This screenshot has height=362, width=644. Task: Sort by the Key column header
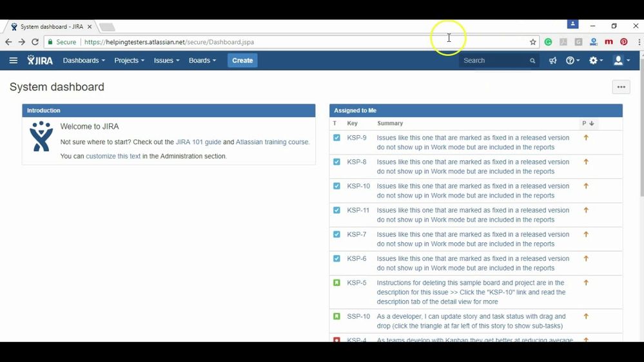pos(353,123)
